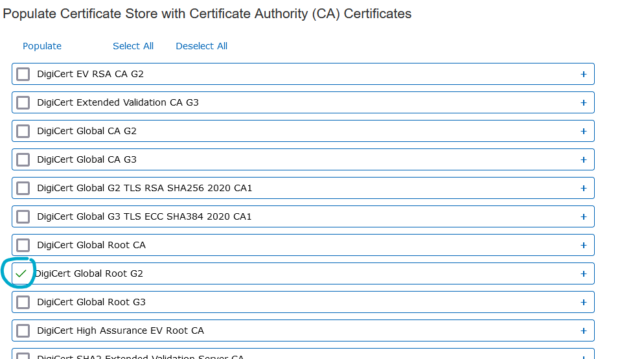This screenshot has width=644, height=359.
Task: Expand DigiCert Extended Validation CA G3 plus icon
Action: [x=584, y=102]
